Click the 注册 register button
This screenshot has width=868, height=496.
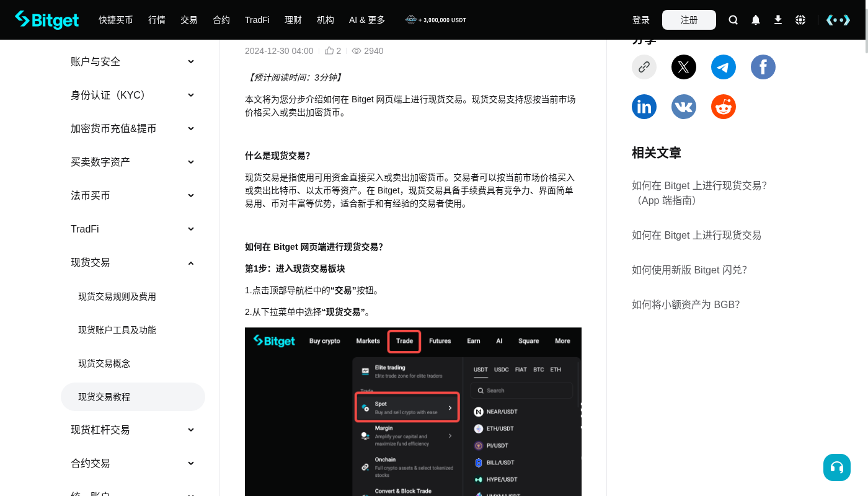689,20
